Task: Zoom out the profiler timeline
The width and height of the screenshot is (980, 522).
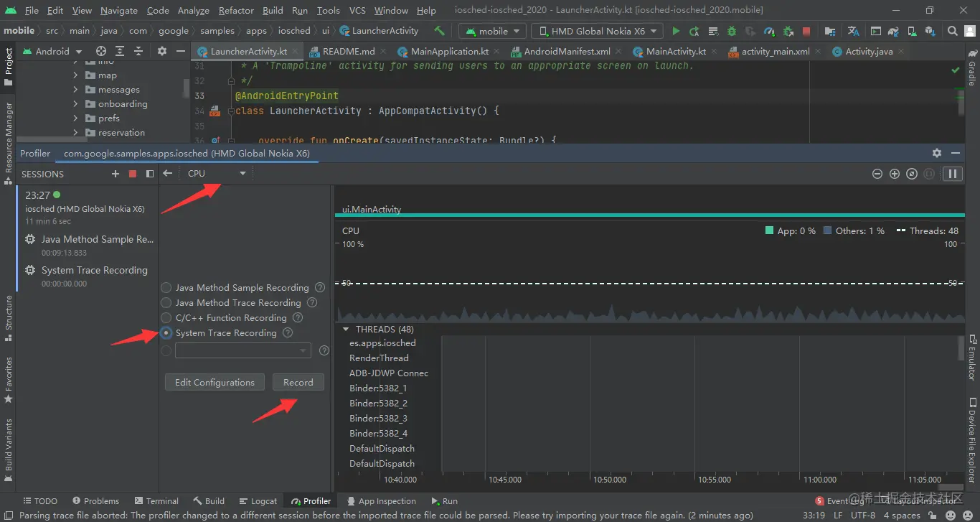Action: click(x=877, y=174)
